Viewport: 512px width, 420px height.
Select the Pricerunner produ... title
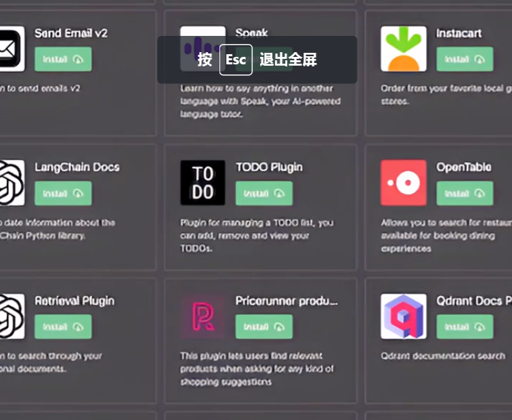point(286,301)
